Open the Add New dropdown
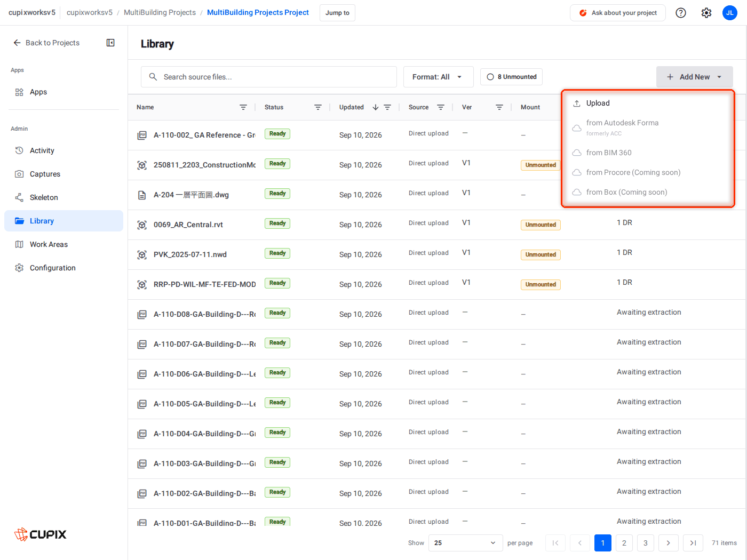Image resolution: width=747 pixels, height=560 pixels. [x=695, y=77]
